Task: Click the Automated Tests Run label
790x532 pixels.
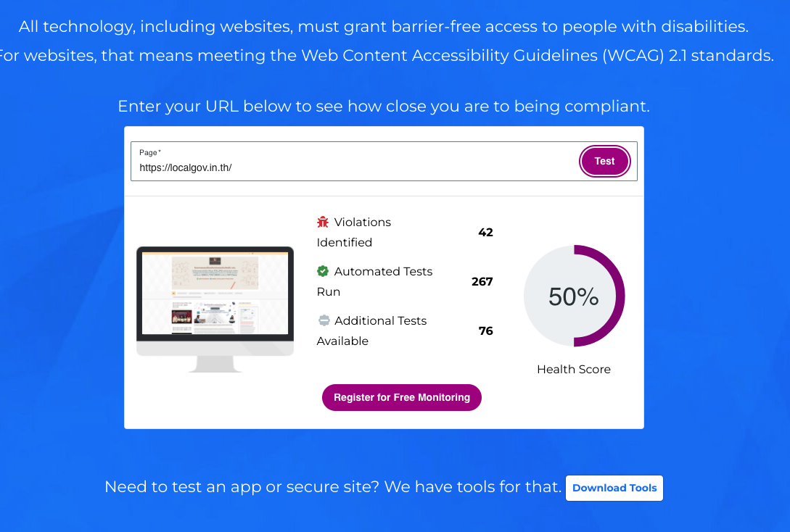Action: [x=374, y=281]
